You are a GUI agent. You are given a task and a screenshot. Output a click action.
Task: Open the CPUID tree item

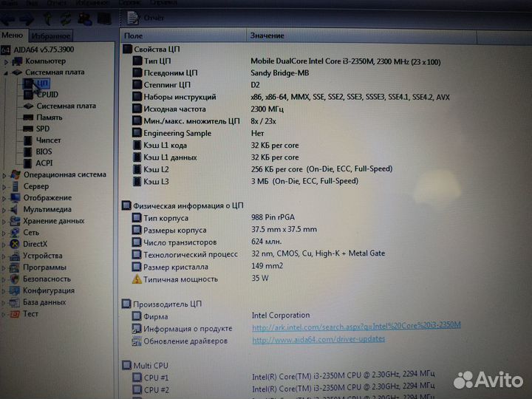(x=47, y=95)
